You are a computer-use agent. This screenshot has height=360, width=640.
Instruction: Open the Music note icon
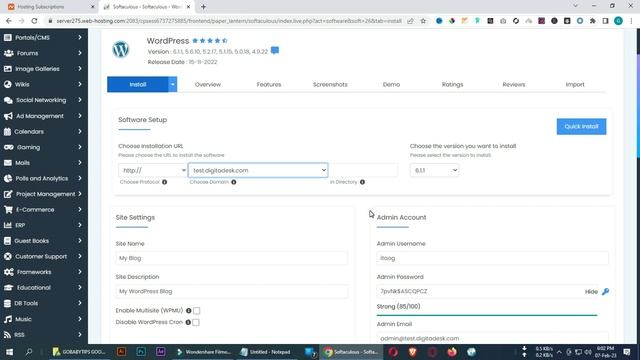click(8, 319)
